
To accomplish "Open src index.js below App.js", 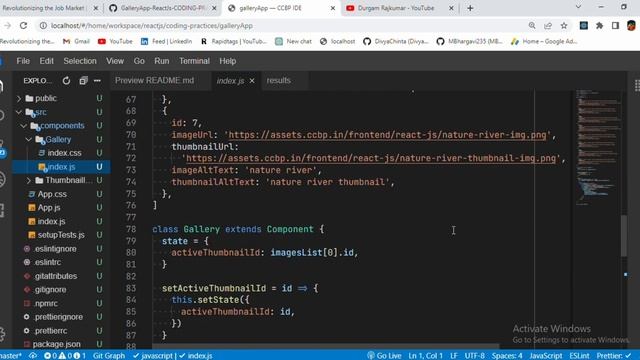I will coord(51,221).
